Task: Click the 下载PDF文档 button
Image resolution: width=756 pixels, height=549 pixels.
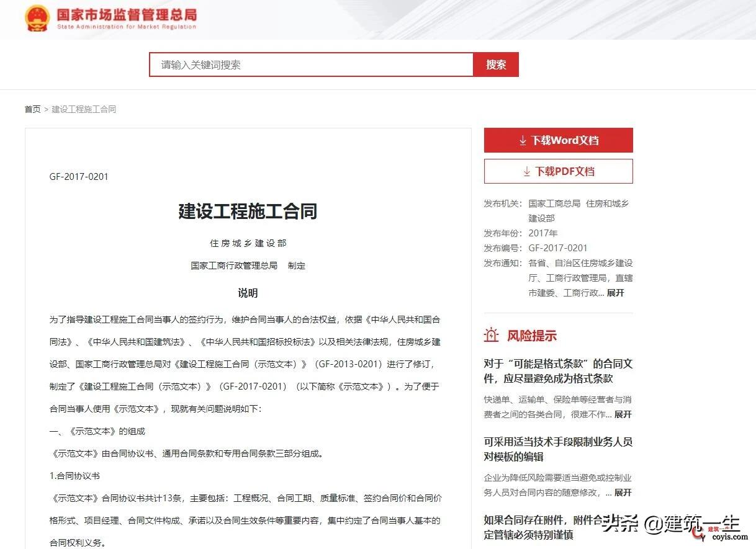Action: point(558,171)
